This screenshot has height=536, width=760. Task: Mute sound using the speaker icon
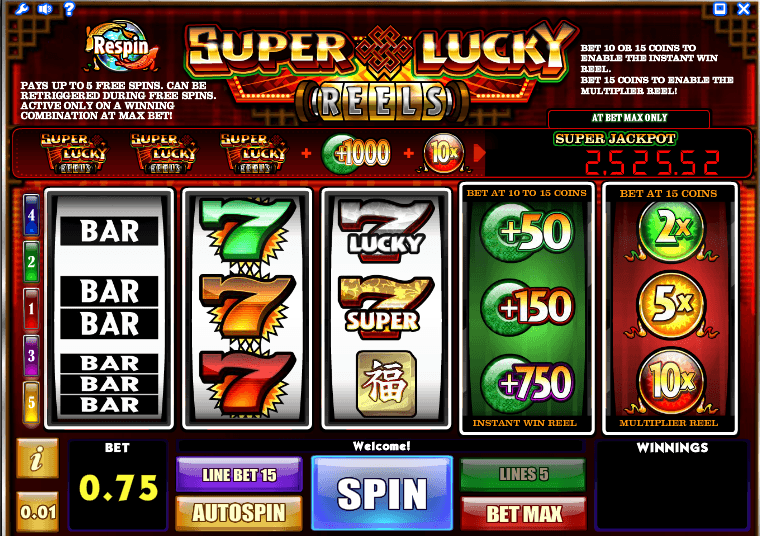(x=45, y=9)
